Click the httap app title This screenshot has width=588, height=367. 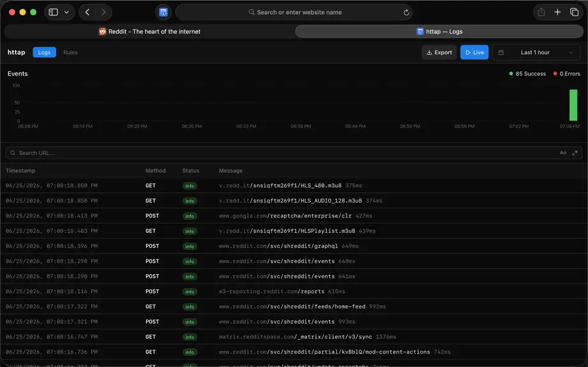(x=16, y=52)
